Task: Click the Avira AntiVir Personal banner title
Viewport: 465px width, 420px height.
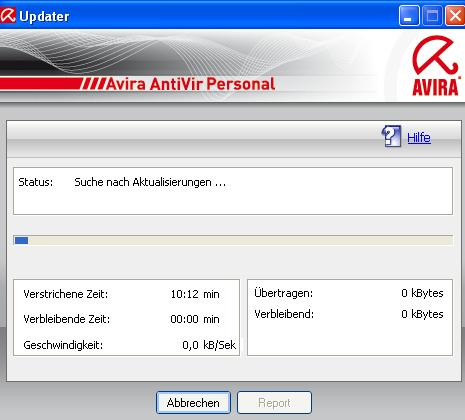Action: (191, 84)
